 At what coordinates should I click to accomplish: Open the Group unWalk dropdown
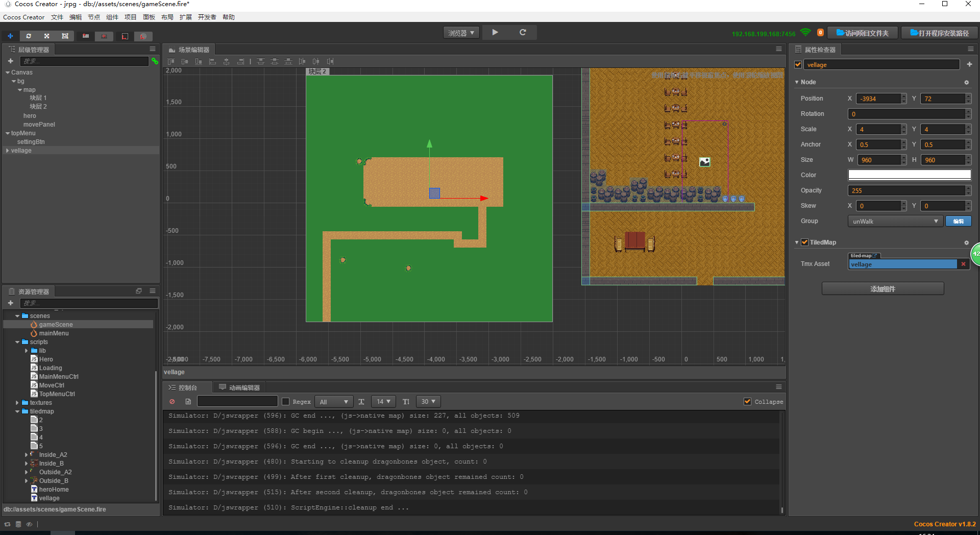tap(895, 221)
